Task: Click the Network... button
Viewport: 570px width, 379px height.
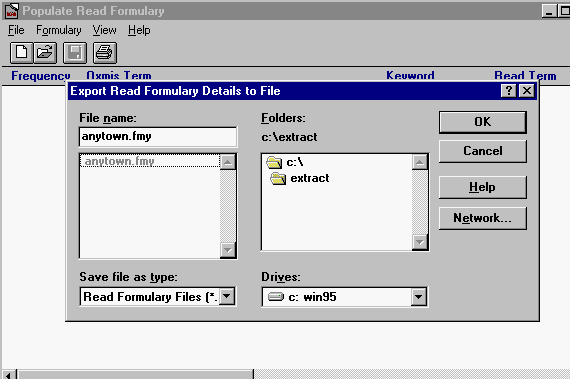Action: tap(482, 218)
